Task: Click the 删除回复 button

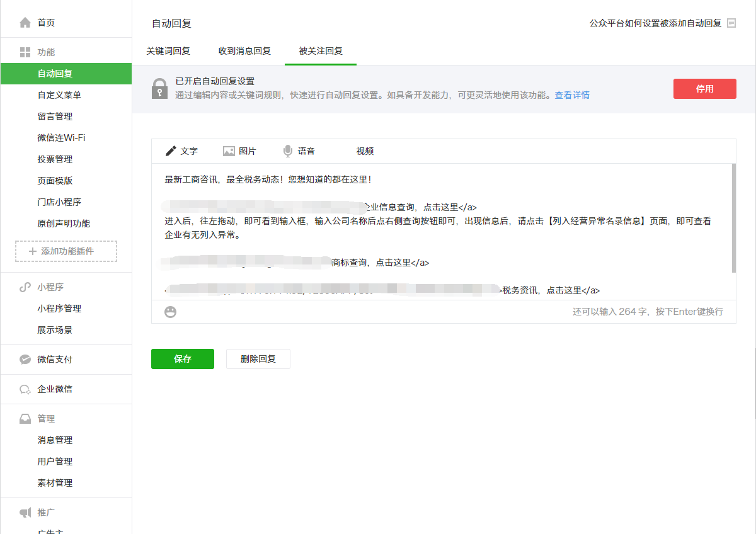Action: pyautogui.click(x=258, y=359)
